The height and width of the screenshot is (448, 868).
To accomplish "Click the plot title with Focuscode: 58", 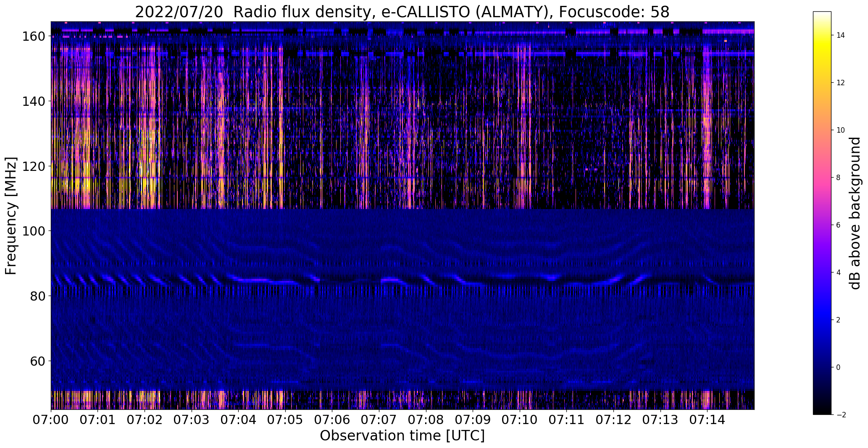I will click(x=402, y=12).
